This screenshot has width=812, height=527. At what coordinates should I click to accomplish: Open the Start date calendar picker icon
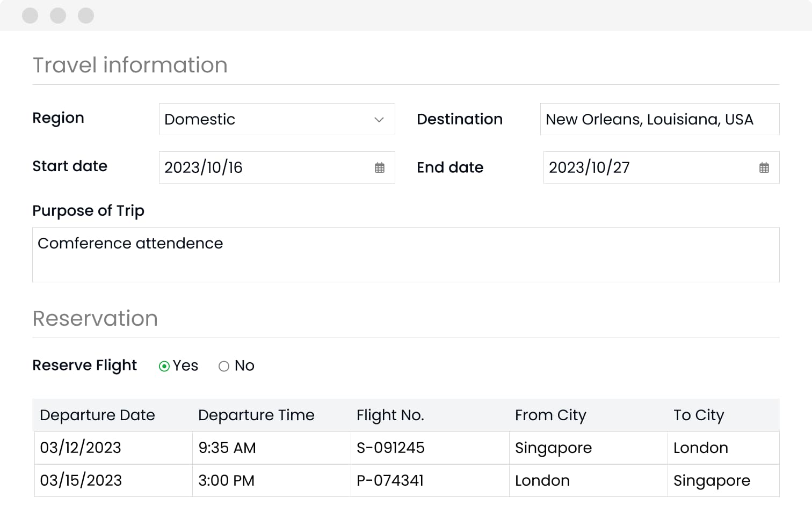pyautogui.click(x=379, y=167)
